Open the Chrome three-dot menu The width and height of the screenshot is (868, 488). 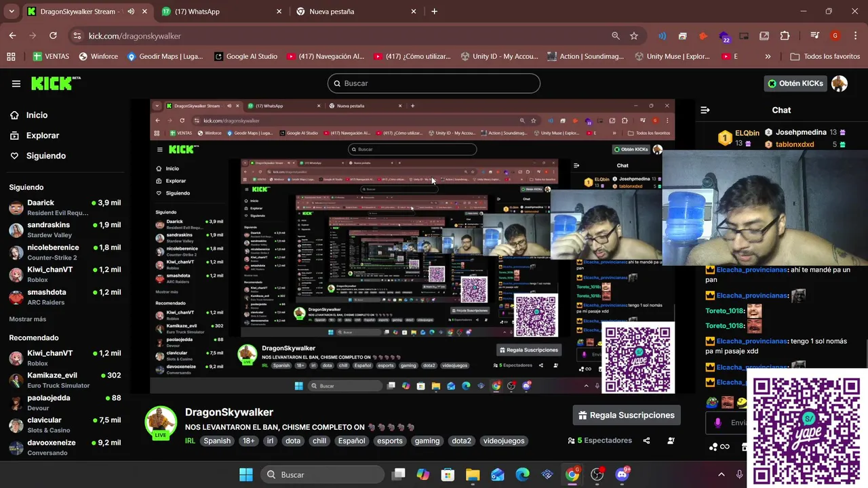854,36
